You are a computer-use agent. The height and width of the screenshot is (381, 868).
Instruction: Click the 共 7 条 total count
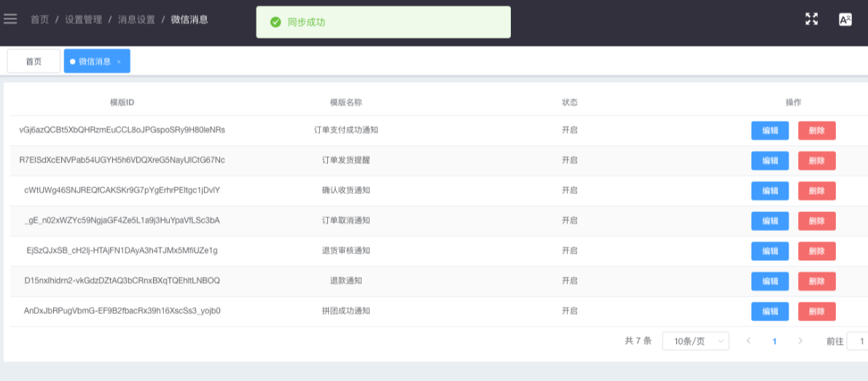pos(638,341)
